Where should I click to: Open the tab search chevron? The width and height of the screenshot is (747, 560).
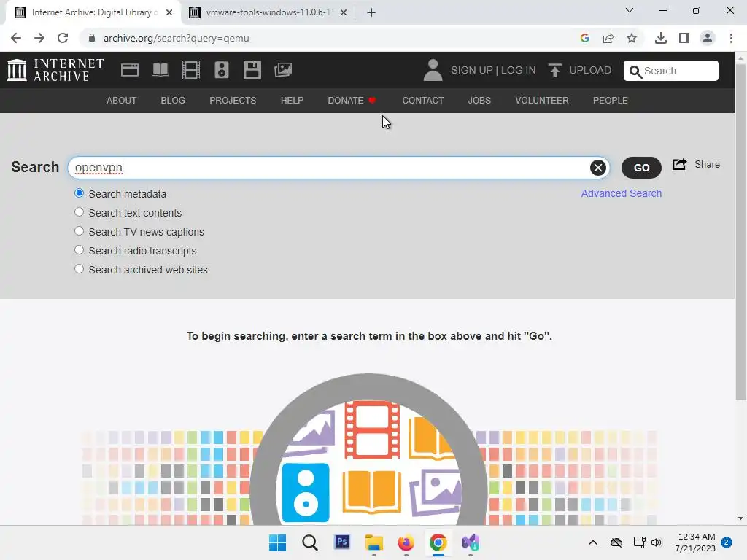[630, 10]
